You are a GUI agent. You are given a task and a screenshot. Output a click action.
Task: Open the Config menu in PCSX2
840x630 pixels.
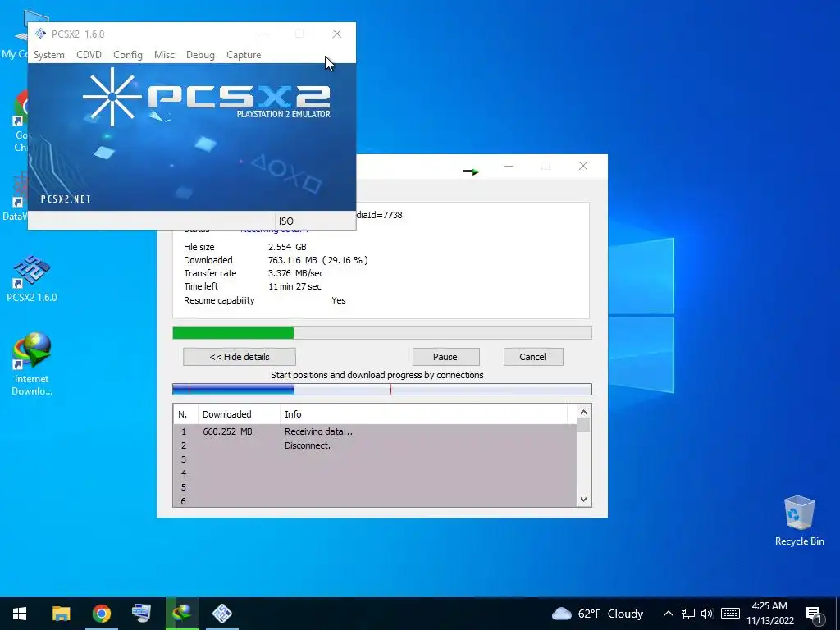click(x=127, y=55)
